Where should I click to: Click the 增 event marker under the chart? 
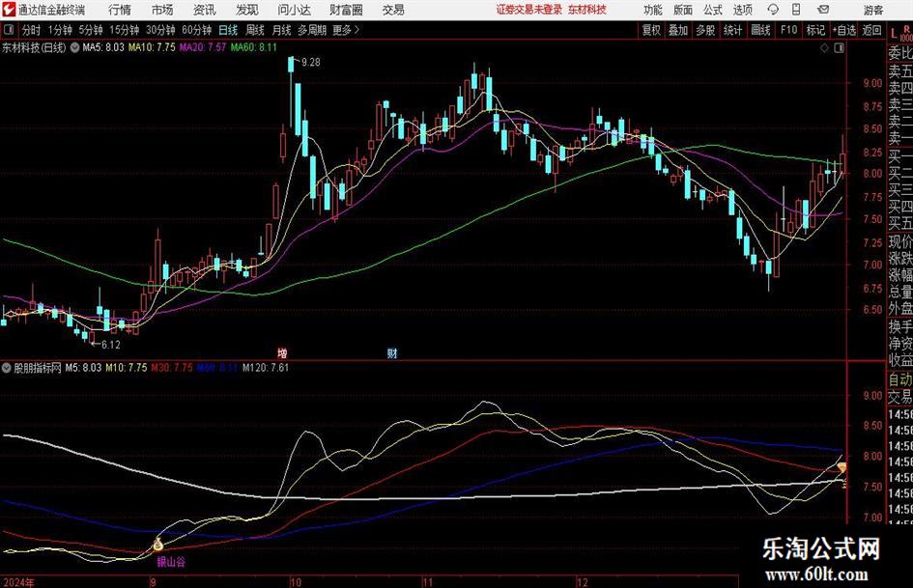(282, 352)
